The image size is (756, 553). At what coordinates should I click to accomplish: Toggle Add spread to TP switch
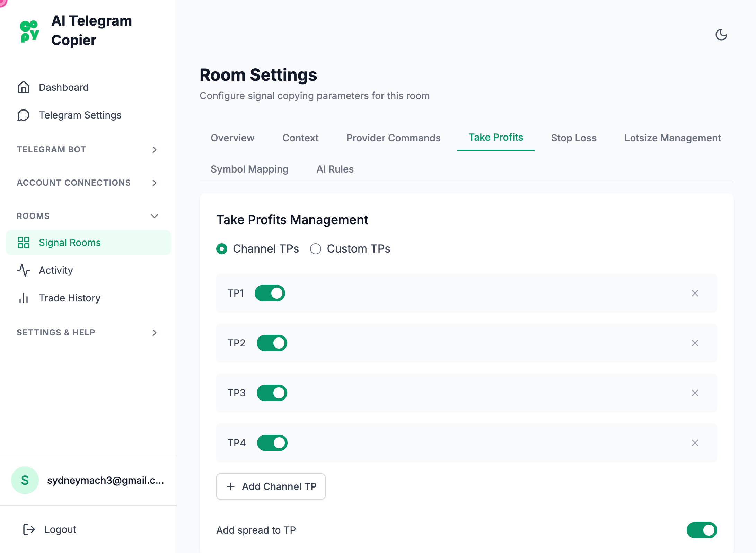coord(702,530)
